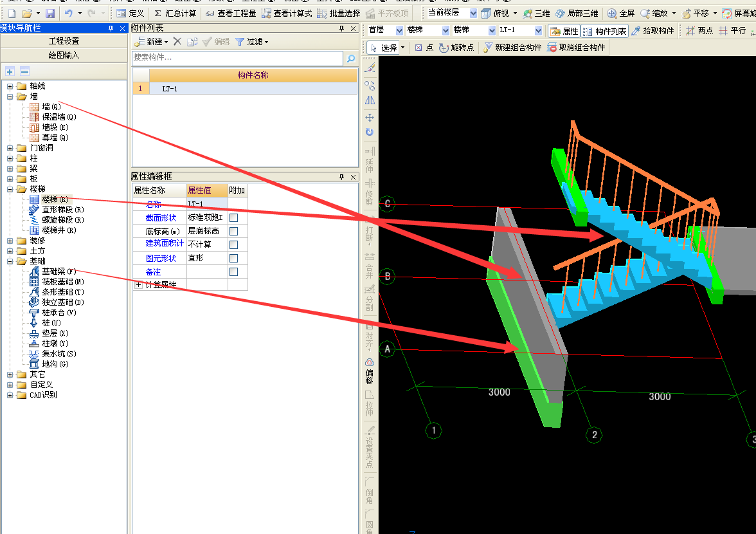This screenshot has width=756, height=534.
Task: Expand the CAD识别 tree node
Action: point(10,395)
